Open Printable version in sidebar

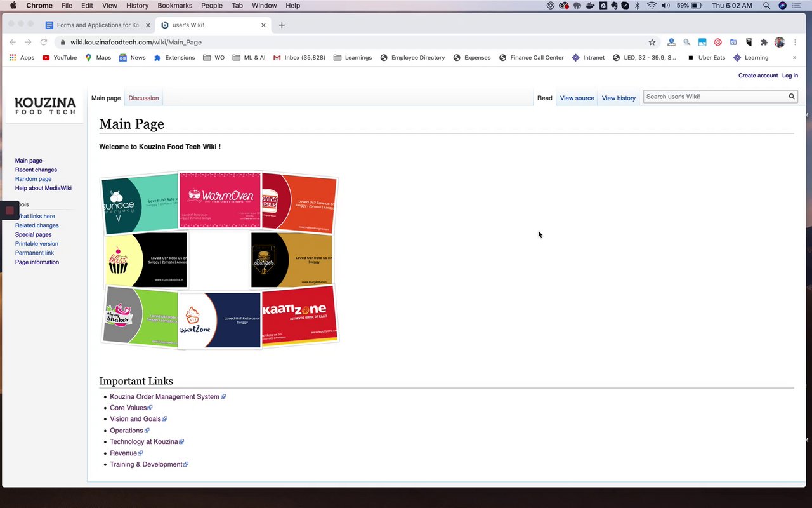tap(37, 243)
